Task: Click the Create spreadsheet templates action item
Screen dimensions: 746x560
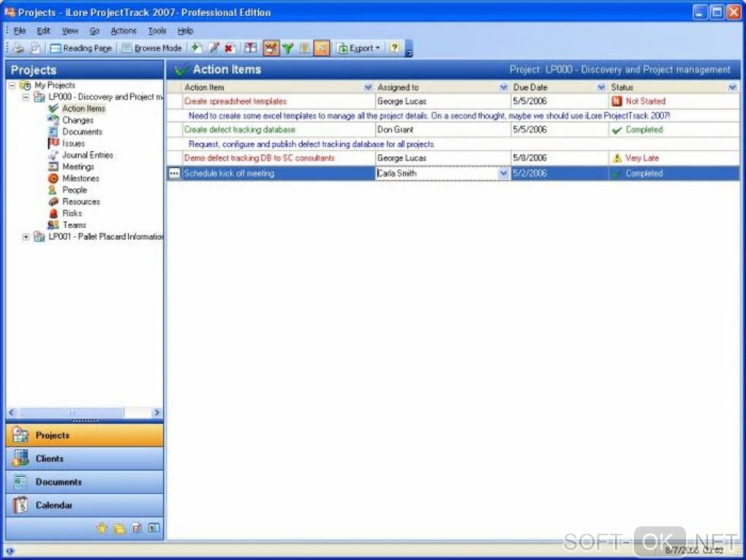Action: 236,102
